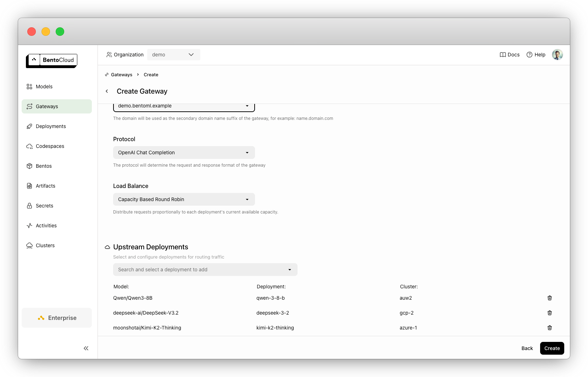The height and width of the screenshot is (377, 588).
Task: Open Gateways in the sidebar
Action: (57, 106)
